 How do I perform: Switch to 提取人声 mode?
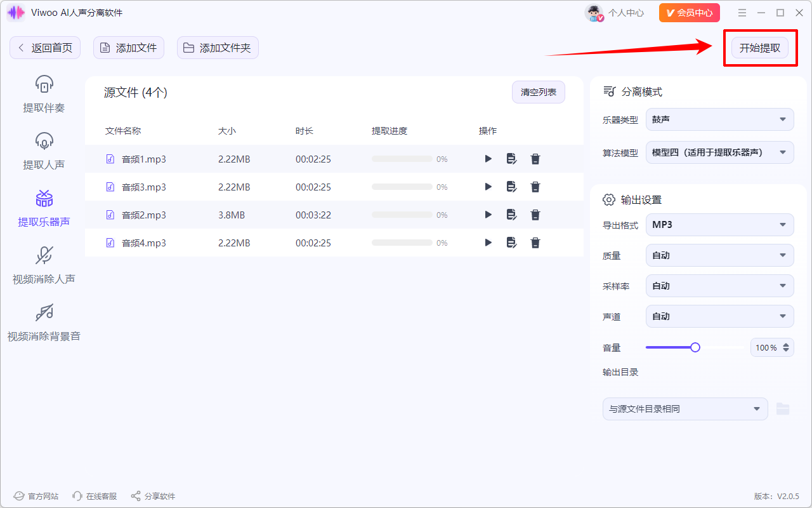click(44, 151)
